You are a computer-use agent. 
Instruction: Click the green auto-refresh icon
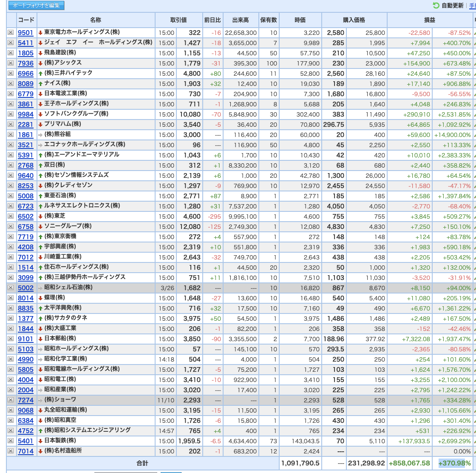pyautogui.click(x=436, y=6)
